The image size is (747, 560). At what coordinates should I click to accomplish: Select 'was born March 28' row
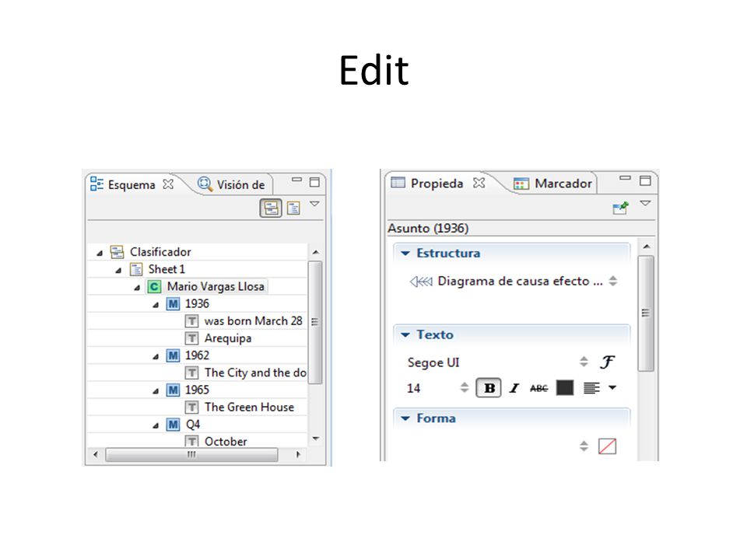pos(253,321)
